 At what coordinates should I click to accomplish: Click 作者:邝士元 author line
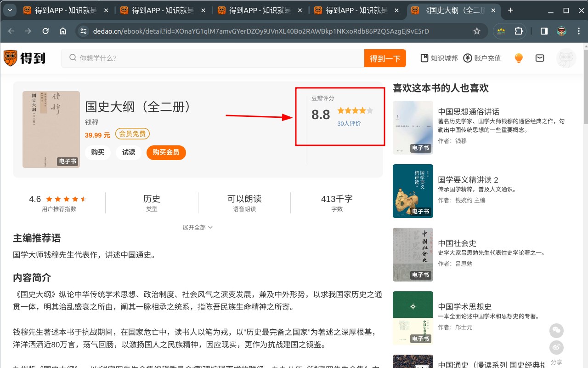click(x=455, y=327)
